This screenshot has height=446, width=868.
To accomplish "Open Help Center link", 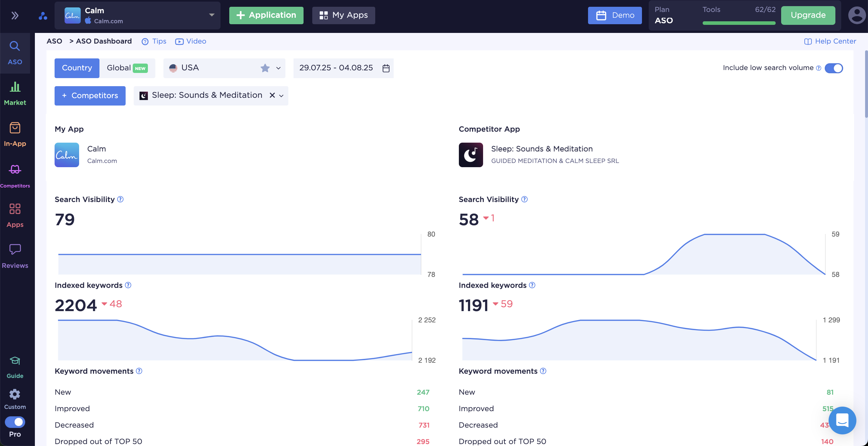I will 830,41.
